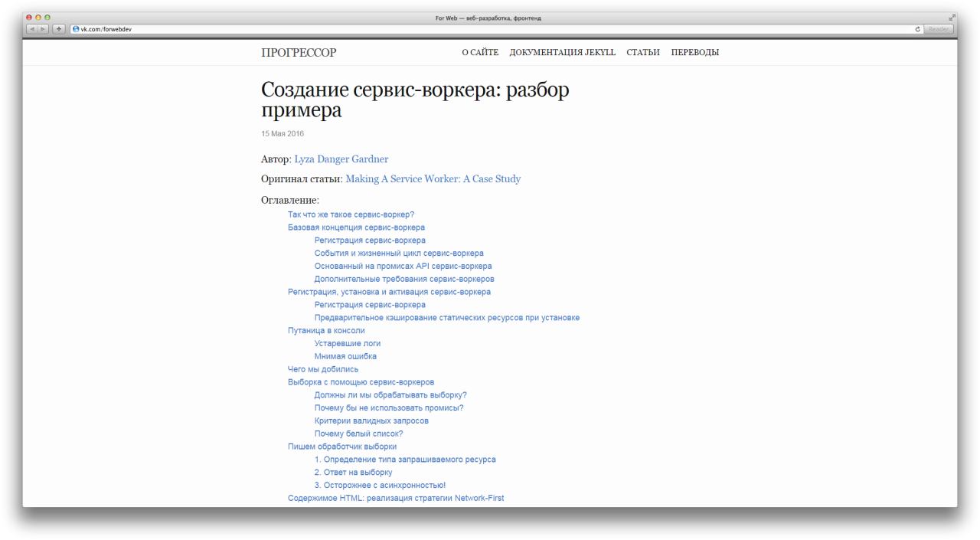Viewport: 980px width, 540px height.
Task: Jump to 'Регистрация, установка и активация сервис-воркера'
Action: click(389, 292)
